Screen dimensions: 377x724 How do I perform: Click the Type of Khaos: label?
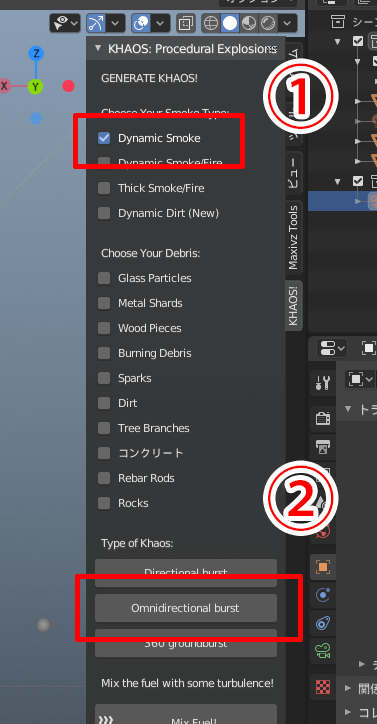[137, 543]
